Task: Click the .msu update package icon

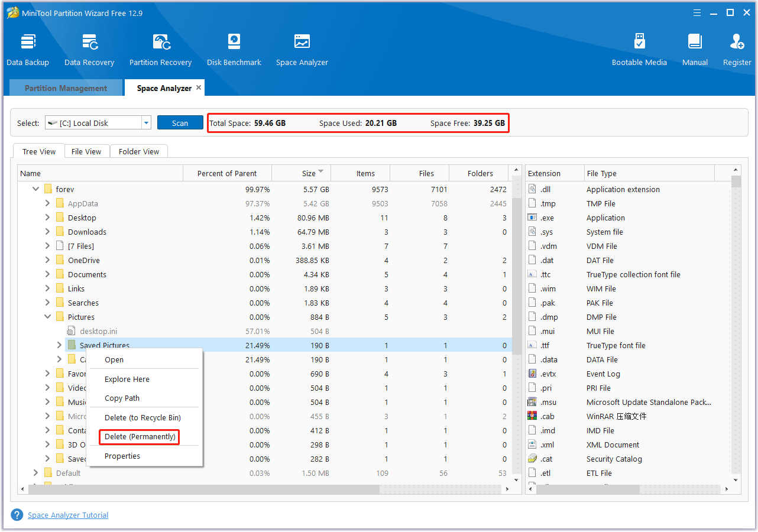Action: tap(532, 402)
